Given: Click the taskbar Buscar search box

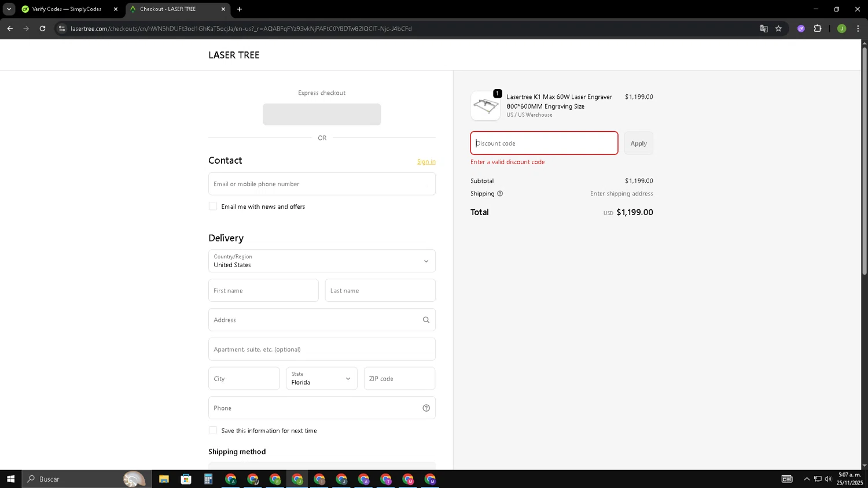Looking at the screenshot, I should [x=87, y=479].
